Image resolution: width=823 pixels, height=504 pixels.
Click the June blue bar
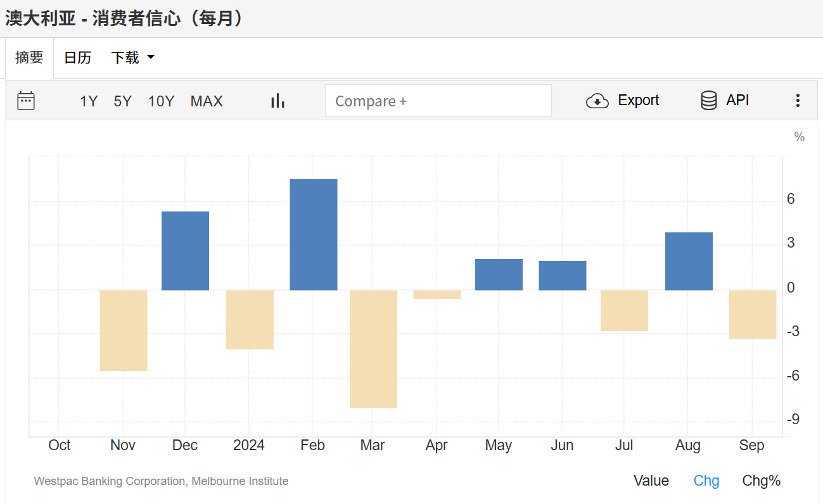click(x=563, y=275)
